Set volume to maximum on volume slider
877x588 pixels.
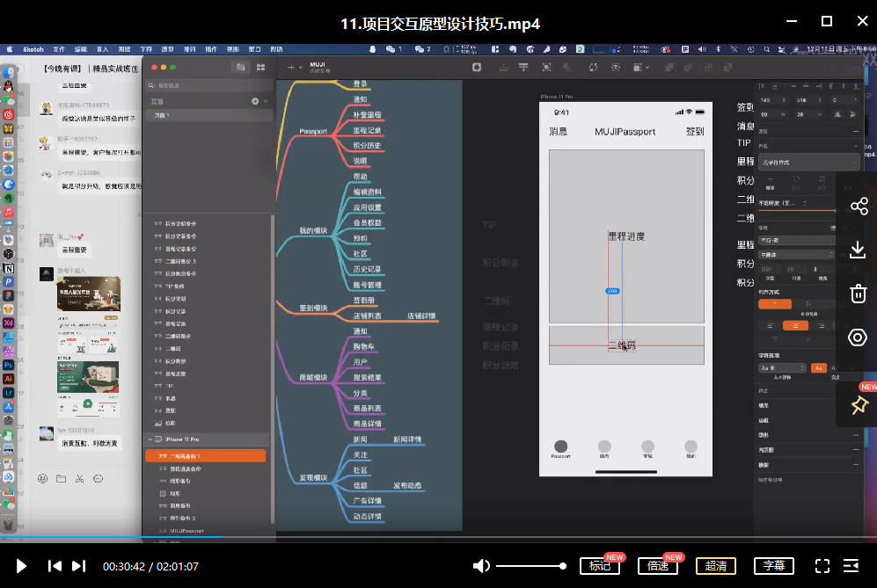click(x=564, y=566)
